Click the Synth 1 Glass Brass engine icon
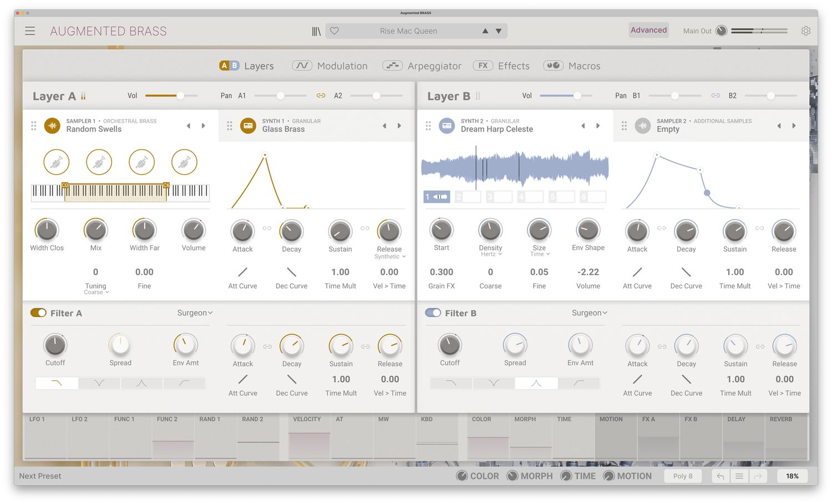832x504 pixels. pos(248,126)
